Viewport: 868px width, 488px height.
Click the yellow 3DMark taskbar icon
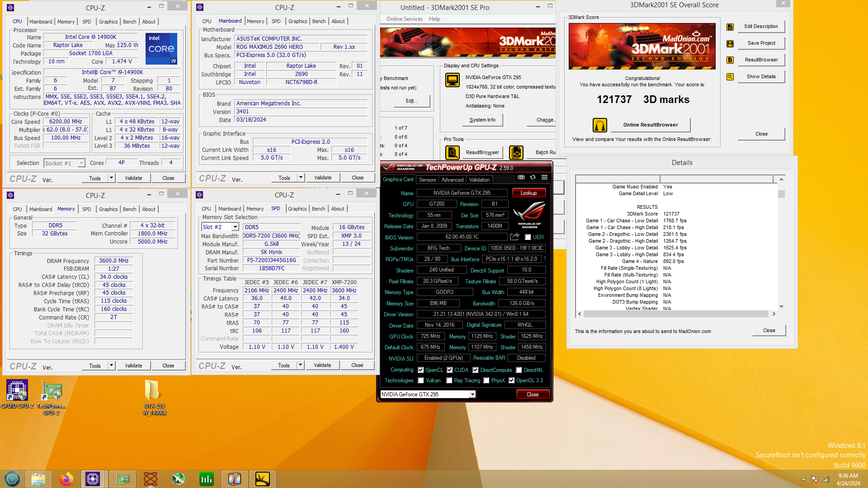point(263,479)
